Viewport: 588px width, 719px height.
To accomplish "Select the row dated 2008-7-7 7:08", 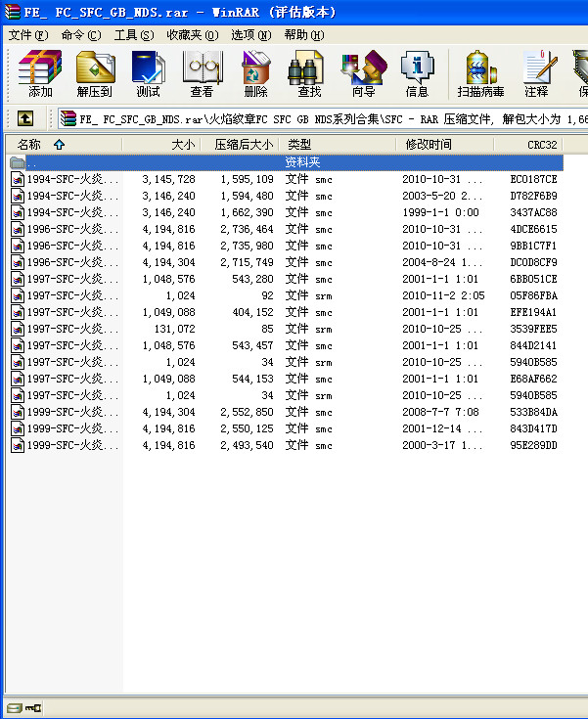I will pyautogui.click(x=285, y=412).
